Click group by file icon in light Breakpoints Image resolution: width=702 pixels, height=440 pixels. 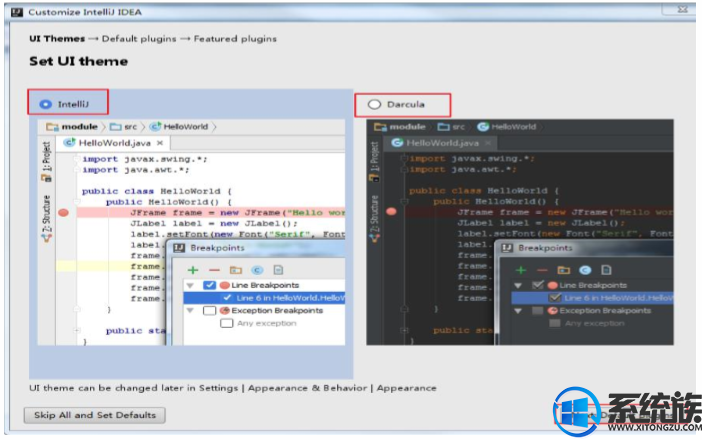(x=278, y=270)
